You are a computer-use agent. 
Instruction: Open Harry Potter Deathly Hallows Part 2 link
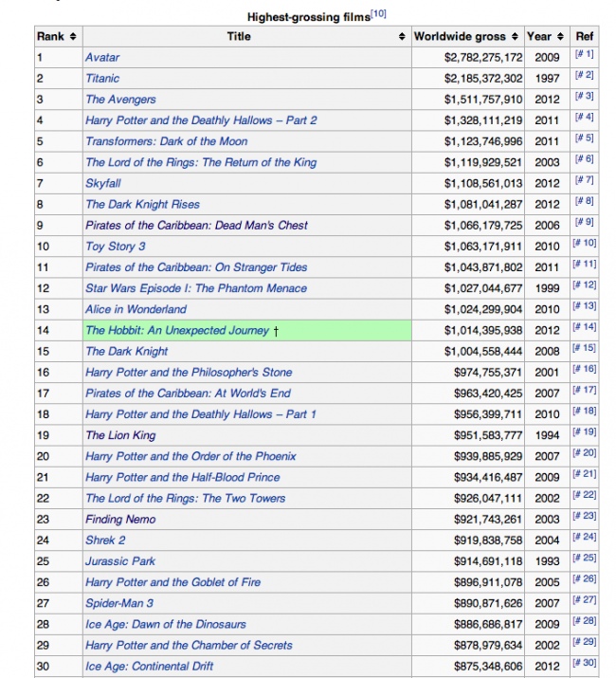click(201, 120)
